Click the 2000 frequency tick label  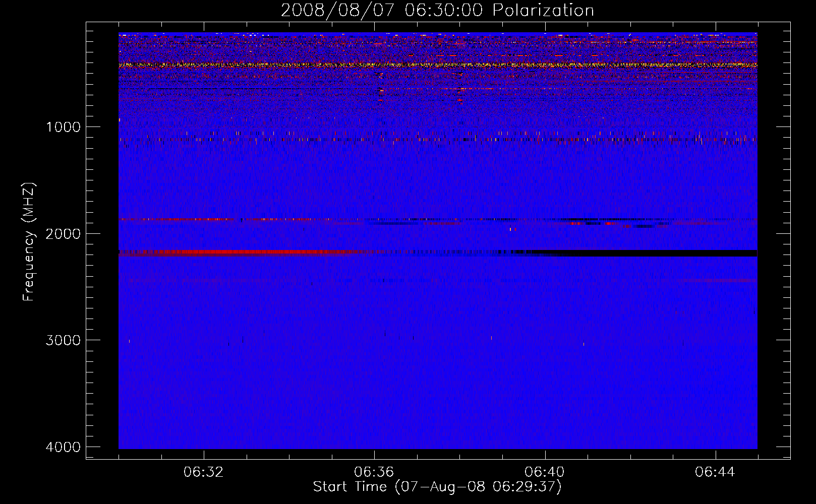(x=63, y=233)
